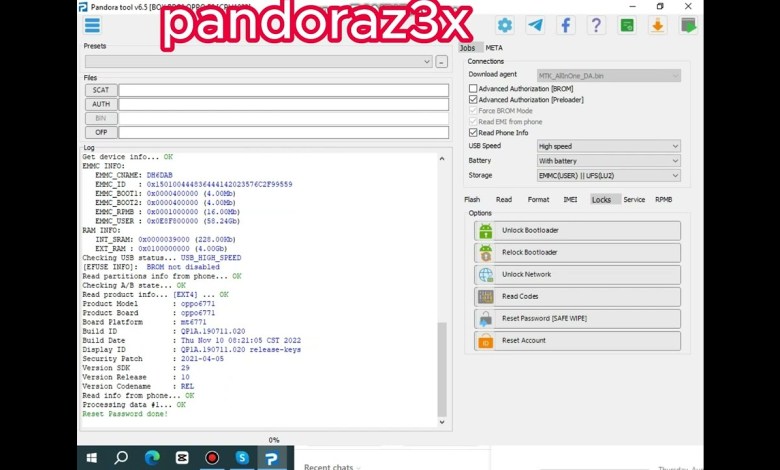Screen dimensions: 780x470
Task: Click the 'Product Model' log line
Action: click(149, 303)
